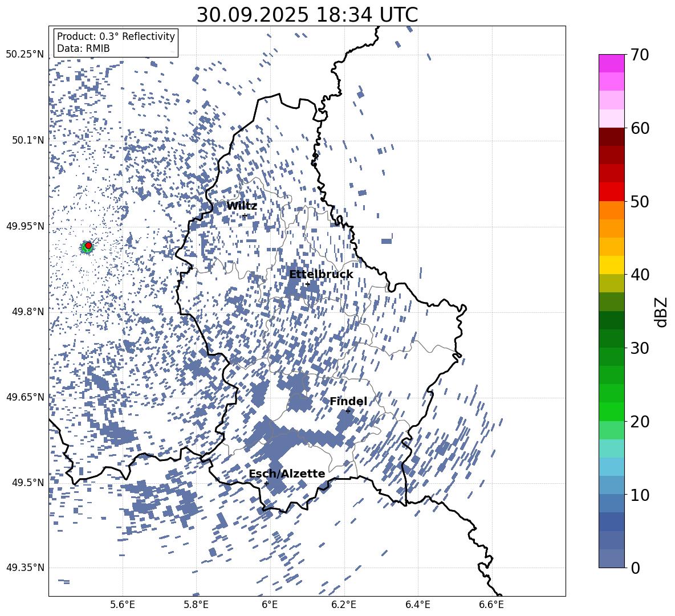
Task: Click the colorbar tick value 20
Action: pos(640,421)
